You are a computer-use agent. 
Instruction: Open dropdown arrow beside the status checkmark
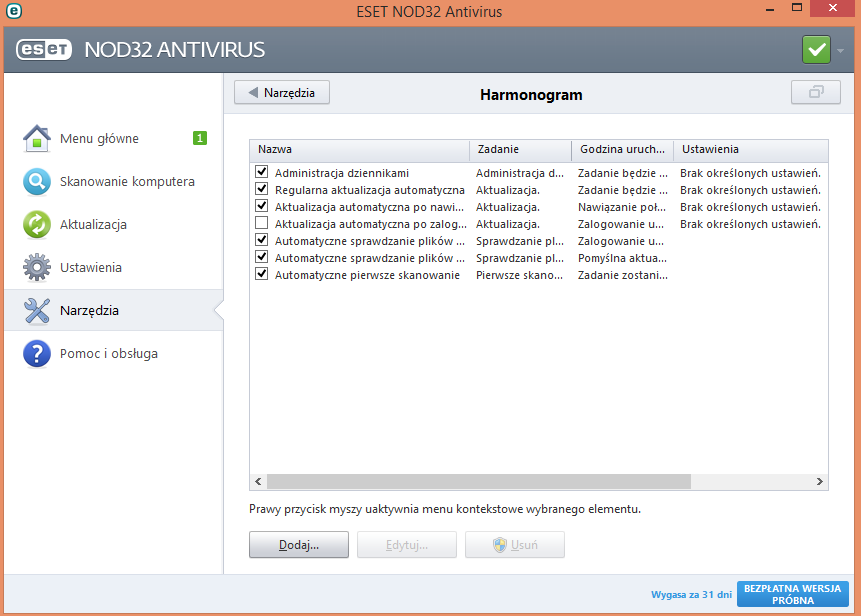840,51
